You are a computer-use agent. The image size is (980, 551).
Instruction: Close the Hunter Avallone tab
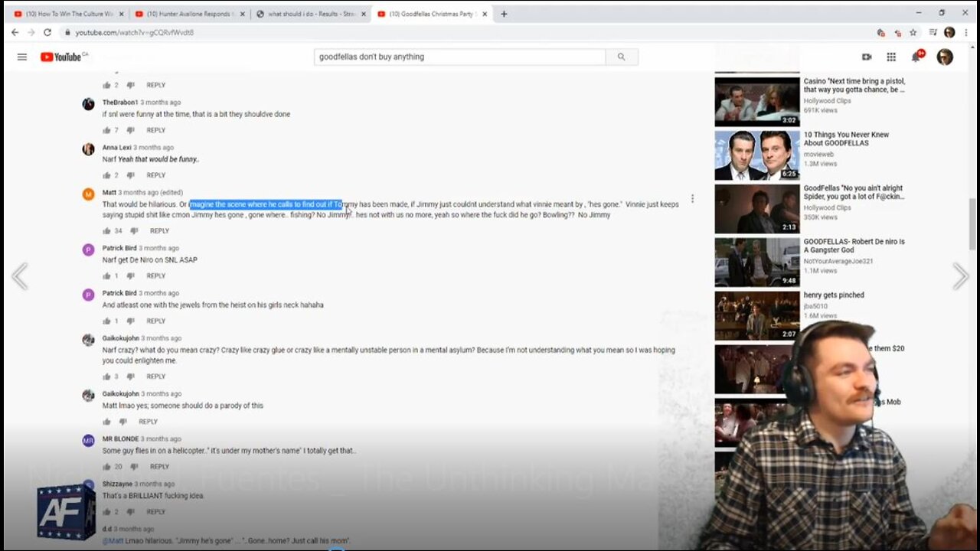coord(242,14)
